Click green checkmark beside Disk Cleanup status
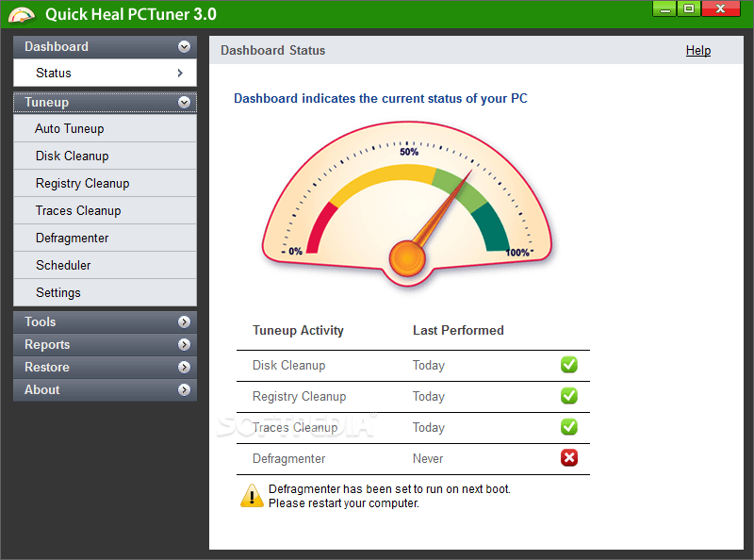 [x=568, y=365]
